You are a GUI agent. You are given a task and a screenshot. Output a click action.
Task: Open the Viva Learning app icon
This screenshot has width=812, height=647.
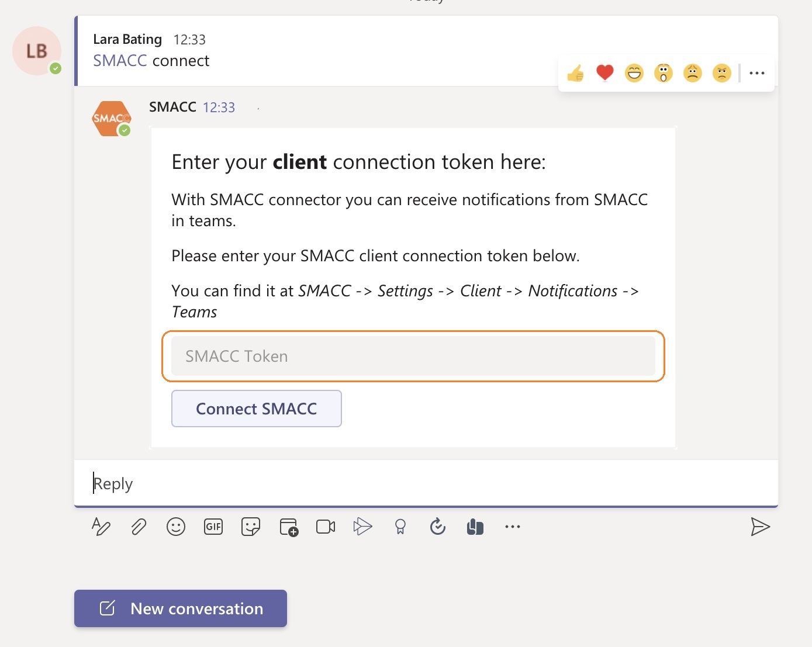(x=475, y=527)
